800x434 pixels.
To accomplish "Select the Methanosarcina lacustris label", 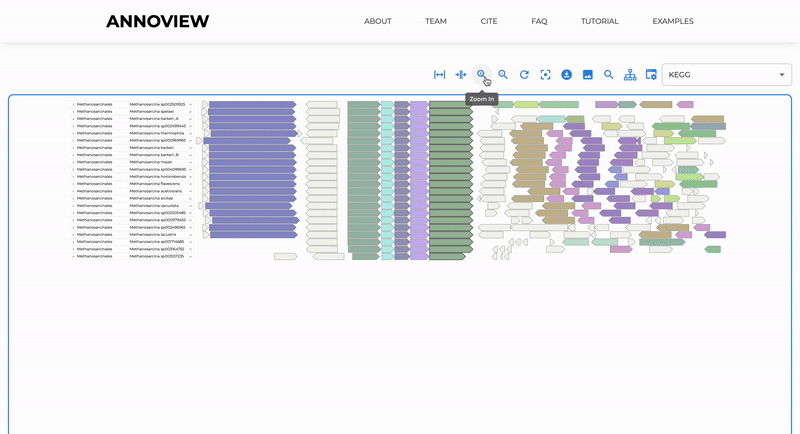I will pos(153,235).
